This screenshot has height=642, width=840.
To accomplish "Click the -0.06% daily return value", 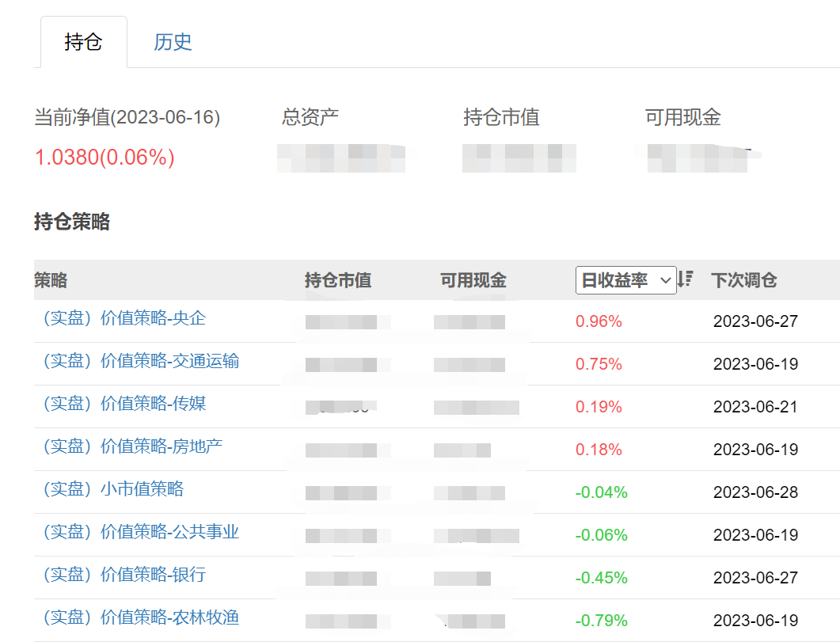I will (x=601, y=535).
